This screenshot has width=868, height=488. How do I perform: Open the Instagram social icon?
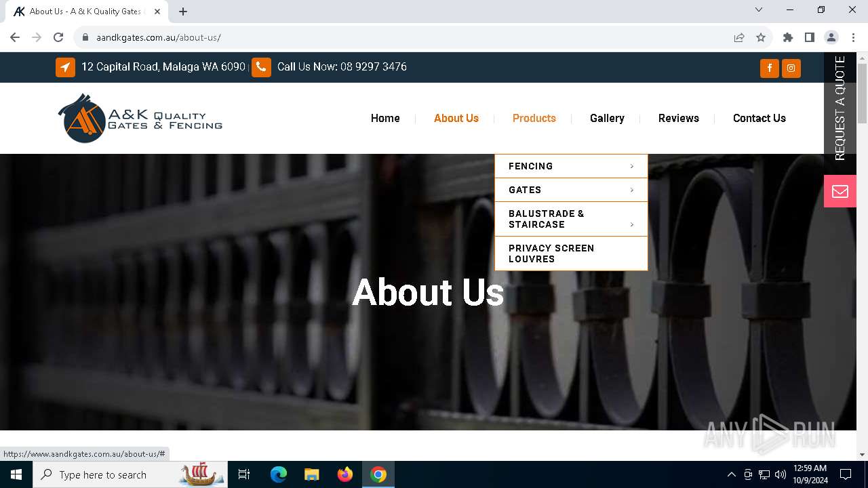click(x=791, y=68)
